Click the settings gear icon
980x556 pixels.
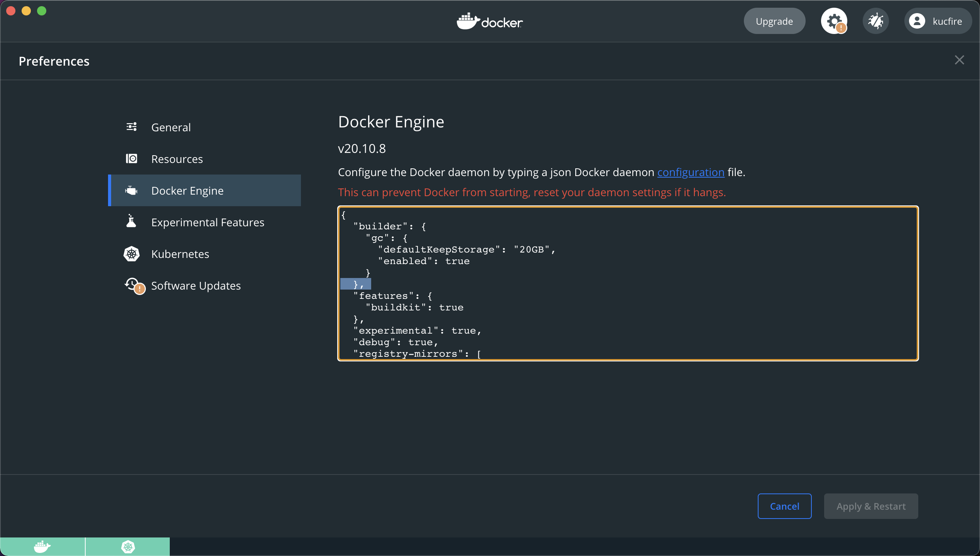(x=834, y=21)
